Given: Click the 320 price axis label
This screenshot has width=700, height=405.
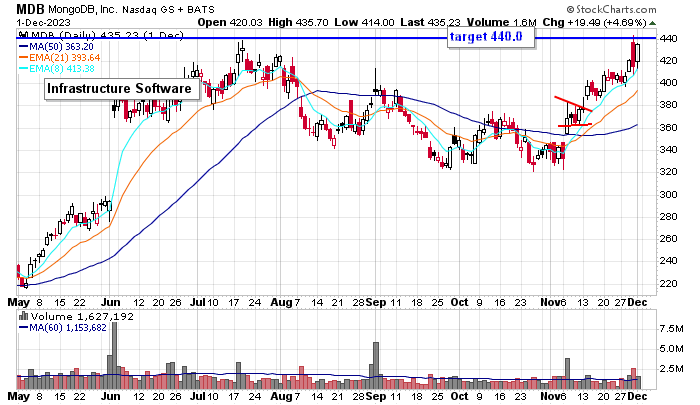Looking at the screenshot, I should tap(669, 171).
